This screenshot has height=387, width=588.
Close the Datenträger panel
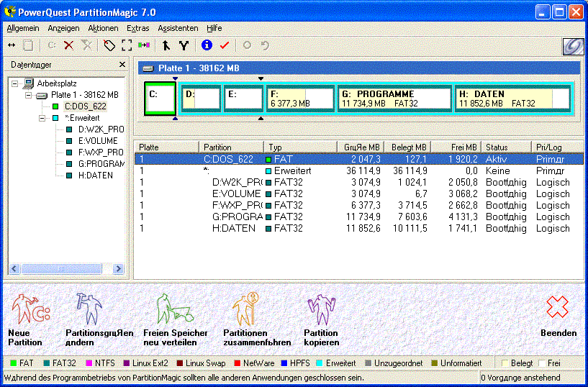pyautogui.click(x=122, y=65)
